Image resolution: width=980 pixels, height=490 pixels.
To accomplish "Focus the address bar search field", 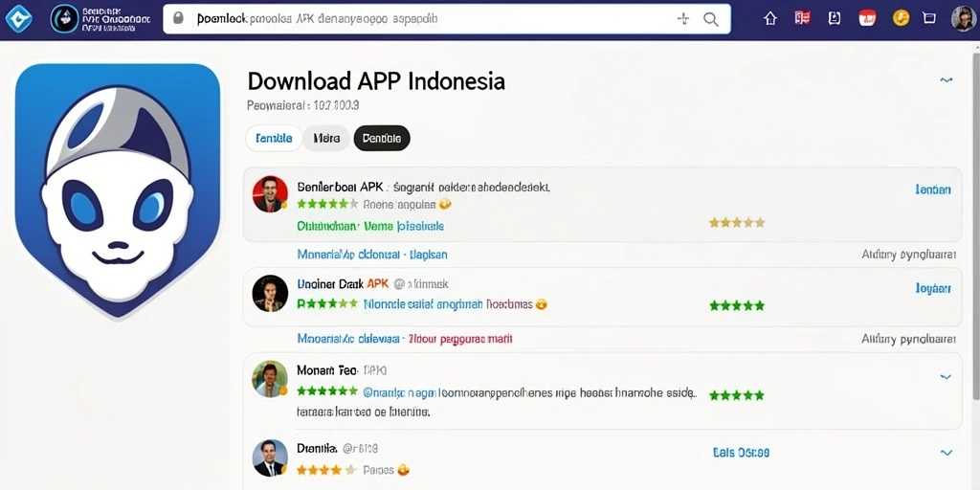I will pos(447,19).
